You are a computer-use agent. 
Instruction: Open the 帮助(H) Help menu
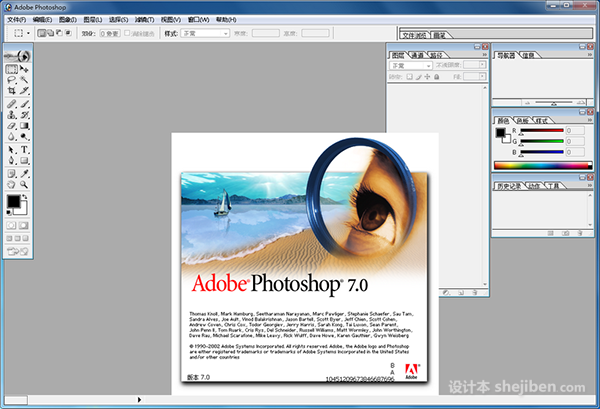226,20
